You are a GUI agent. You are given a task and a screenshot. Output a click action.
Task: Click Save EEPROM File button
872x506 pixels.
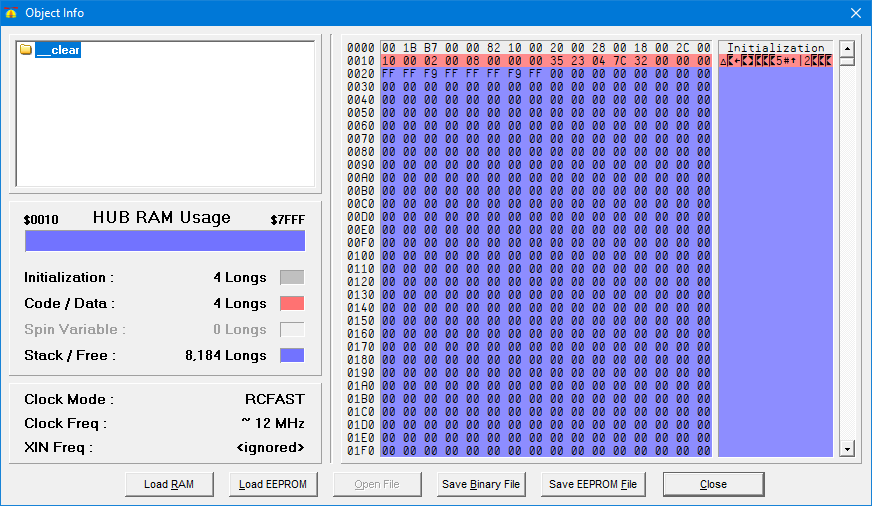[x=593, y=485]
